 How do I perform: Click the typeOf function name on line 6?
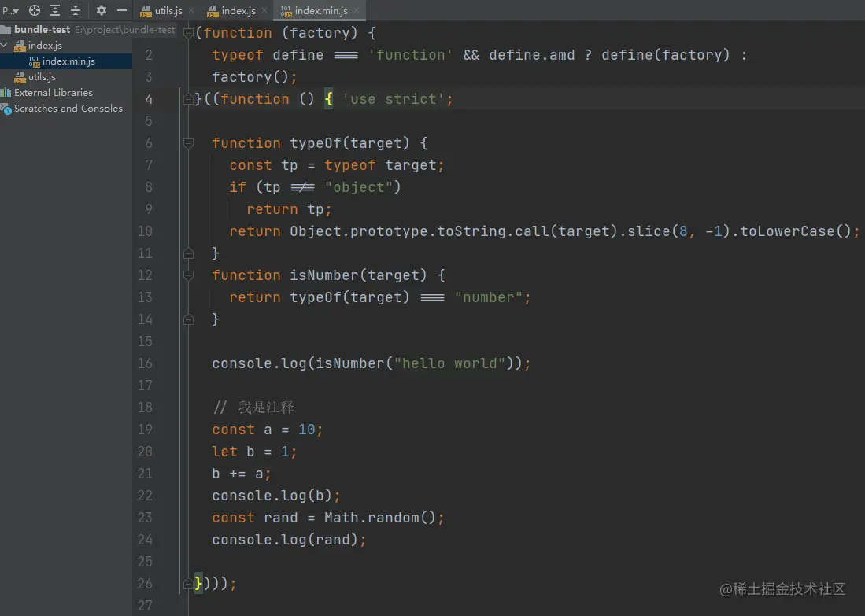[x=316, y=143]
